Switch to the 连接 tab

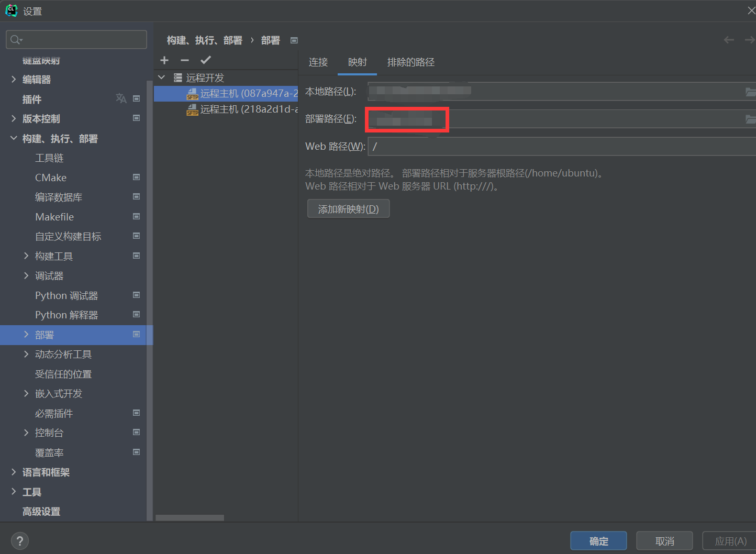(x=318, y=62)
